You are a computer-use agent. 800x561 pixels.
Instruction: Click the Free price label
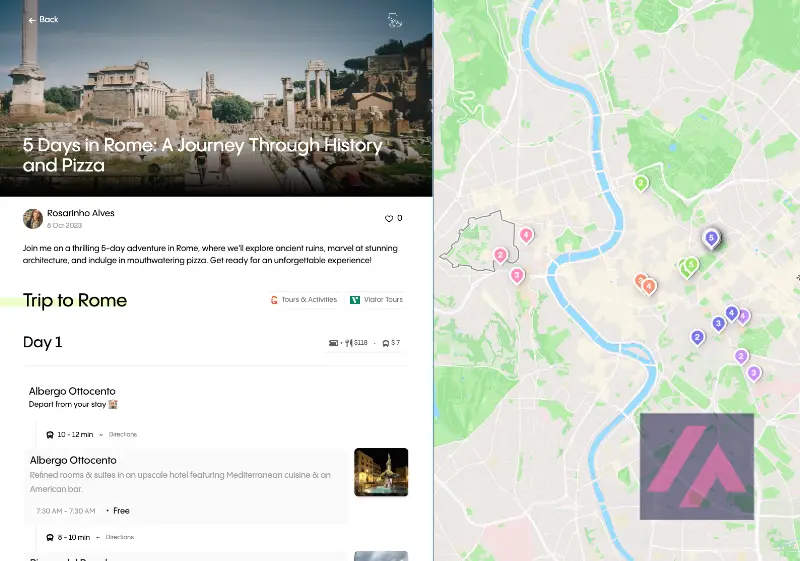click(x=121, y=511)
